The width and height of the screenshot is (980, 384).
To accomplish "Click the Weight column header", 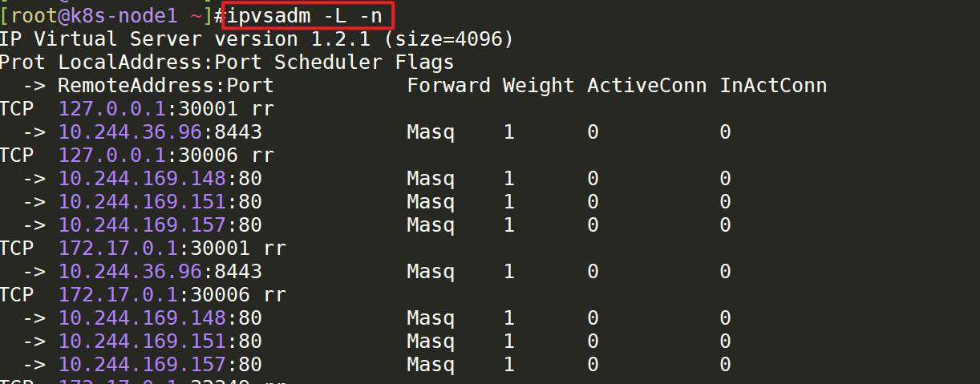I will tap(538, 85).
